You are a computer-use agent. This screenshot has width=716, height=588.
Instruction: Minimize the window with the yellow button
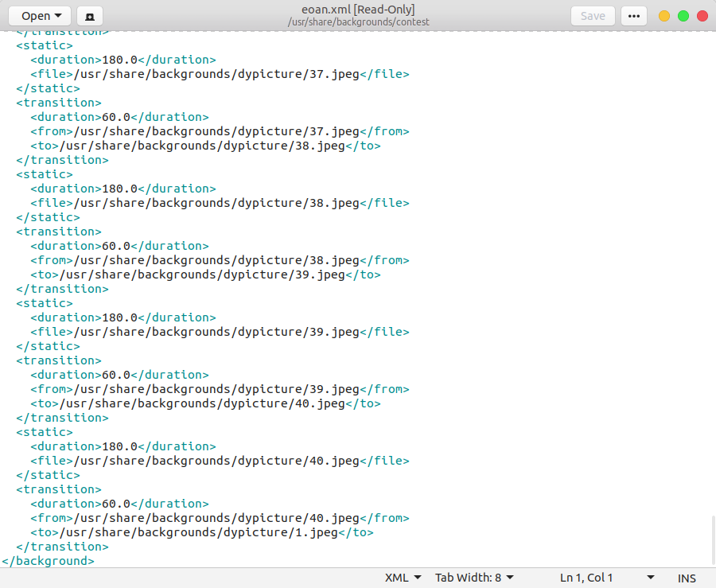664,16
